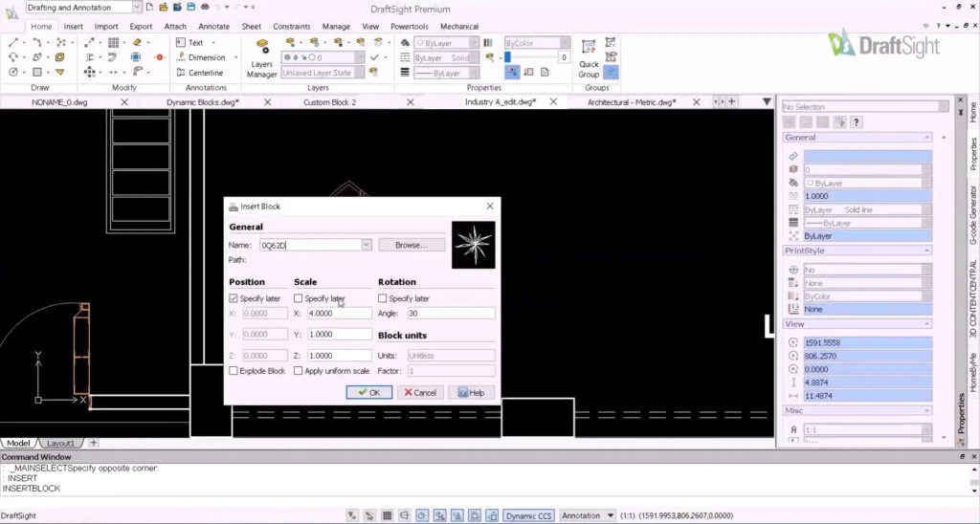Toggle the Dynamic CCS button
The height and width of the screenshot is (524, 980).
click(528, 516)
